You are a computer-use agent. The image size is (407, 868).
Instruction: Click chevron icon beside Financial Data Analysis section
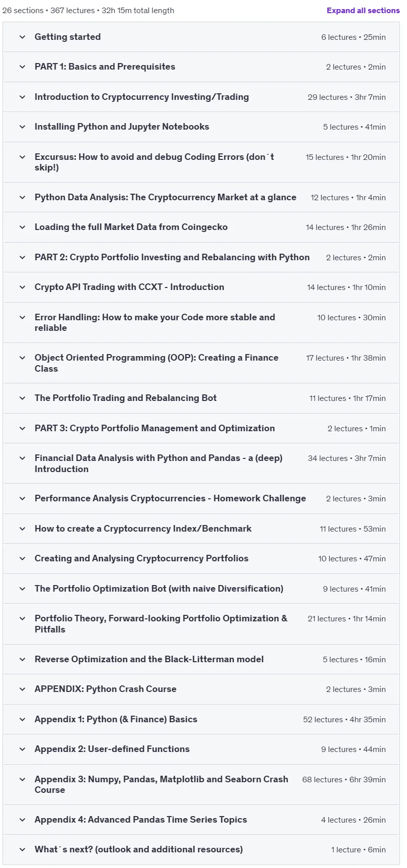(x=22, y=458)
